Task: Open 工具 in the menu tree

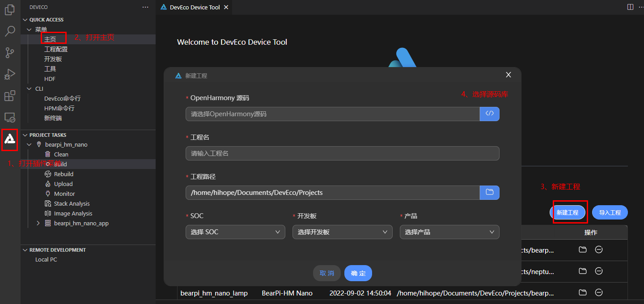Action: click(50, 69)
